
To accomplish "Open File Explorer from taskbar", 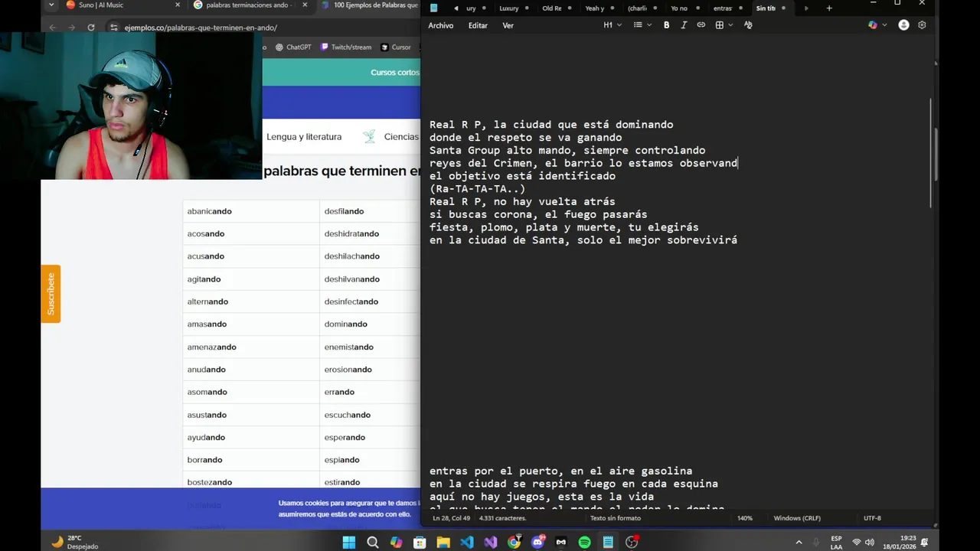I will (443, 543).
